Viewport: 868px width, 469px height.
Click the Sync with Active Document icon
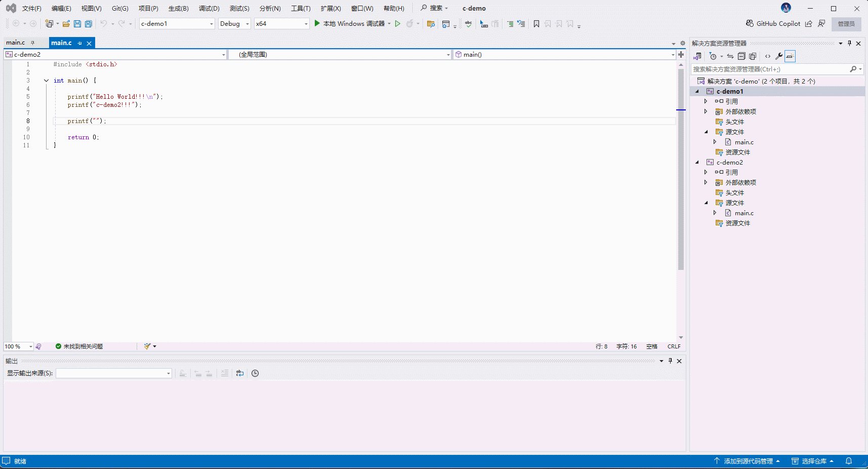click(730, 56)
